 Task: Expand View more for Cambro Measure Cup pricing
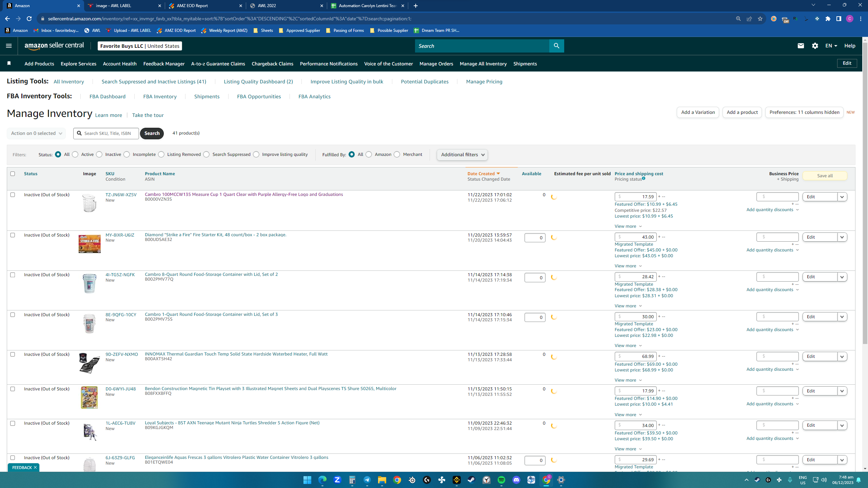pyautogui.click(x=628, y=226)
